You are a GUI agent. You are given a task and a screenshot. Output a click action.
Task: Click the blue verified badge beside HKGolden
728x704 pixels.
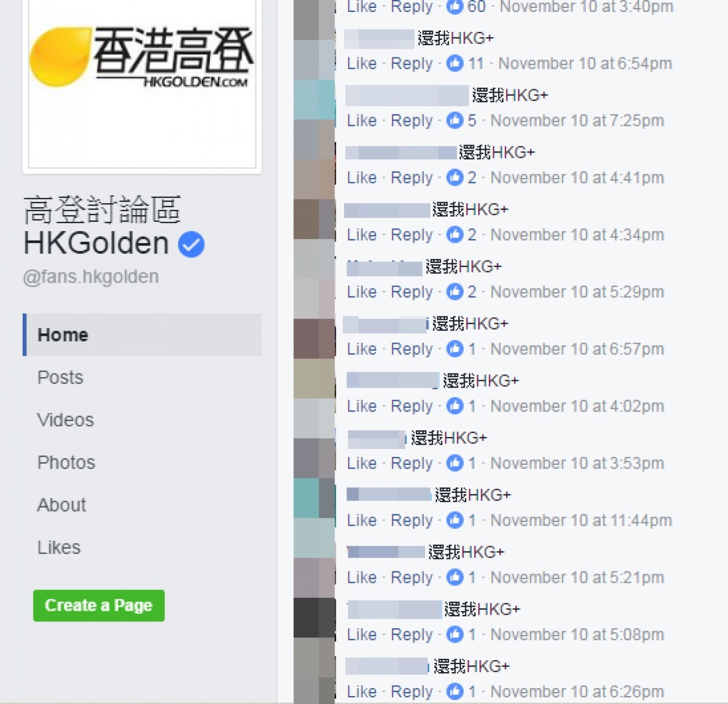[x=191, y=244]
